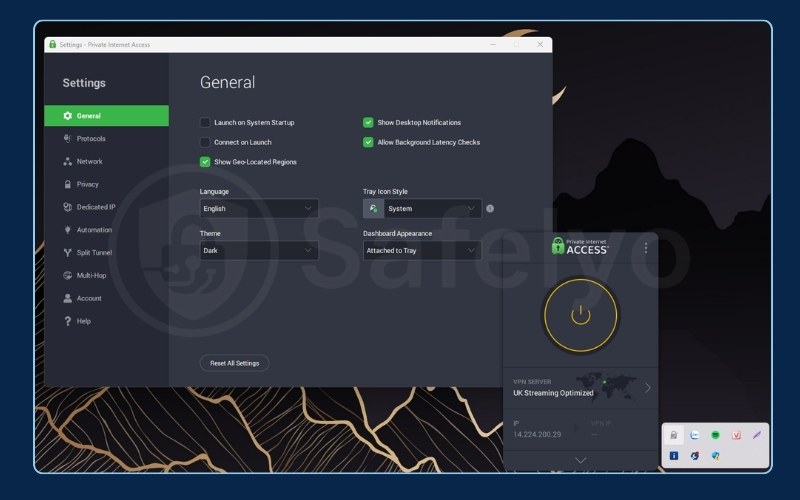Click the purple feather tray icon
Viewport: 800px width, 500px height.
757,435
